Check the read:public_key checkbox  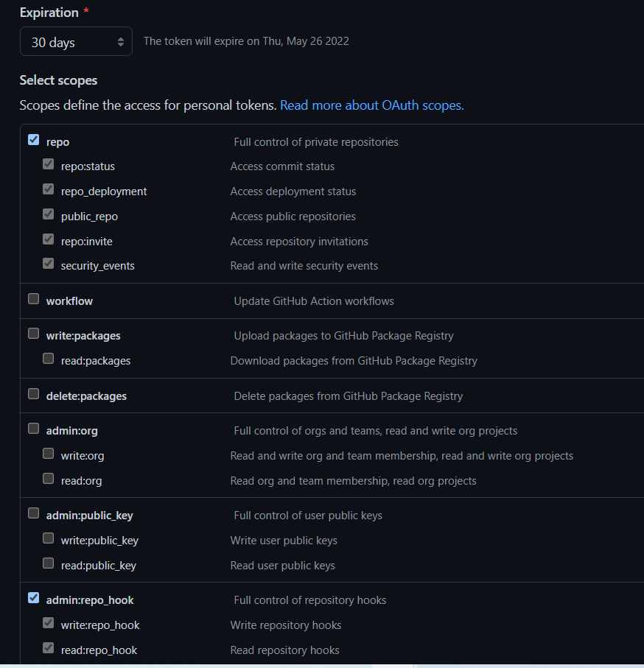49,563
